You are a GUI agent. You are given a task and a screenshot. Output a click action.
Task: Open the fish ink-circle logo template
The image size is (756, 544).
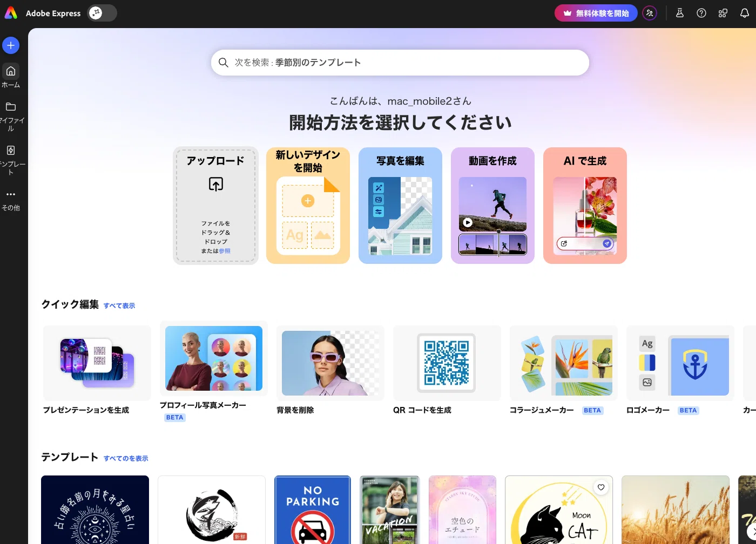tap(212, 509)
